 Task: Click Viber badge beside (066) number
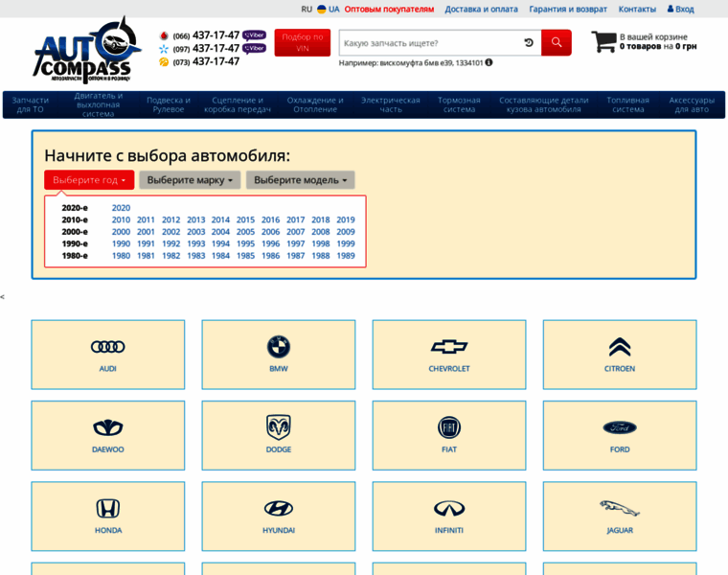(x=254, y=35)
